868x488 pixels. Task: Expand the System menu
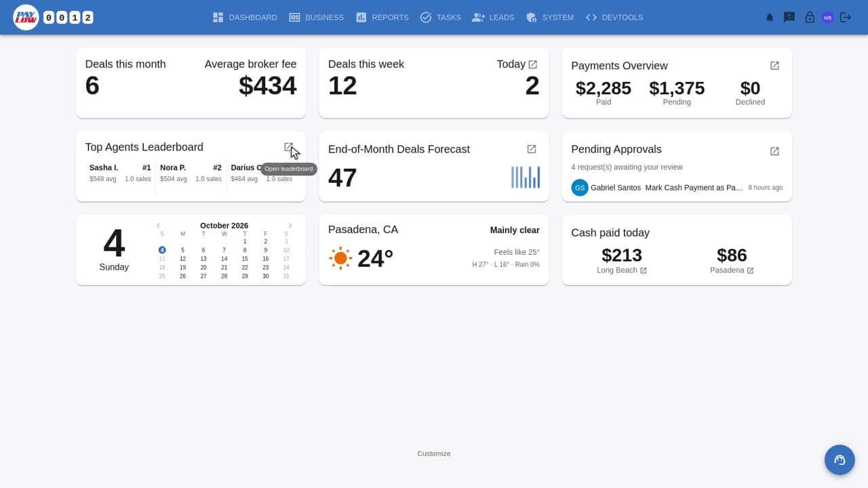pyautogui.click(x=550, y=18)
